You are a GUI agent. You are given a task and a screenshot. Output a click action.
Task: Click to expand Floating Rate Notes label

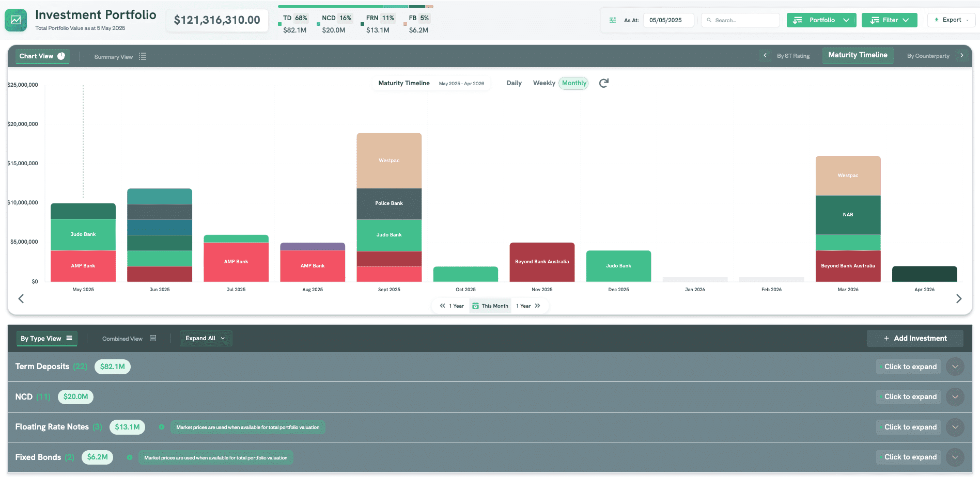point(908,427)
